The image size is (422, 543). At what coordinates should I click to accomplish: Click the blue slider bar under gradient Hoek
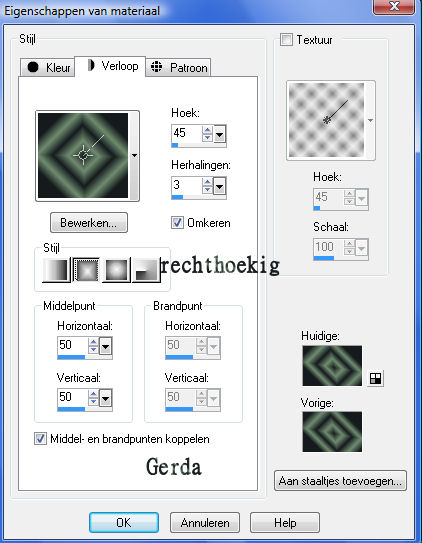pyautogui.click(x=199, y=145)
